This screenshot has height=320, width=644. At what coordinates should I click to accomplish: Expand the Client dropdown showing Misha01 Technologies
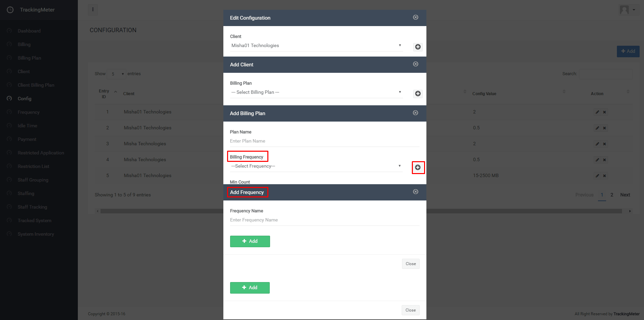(x=316, y=46)
